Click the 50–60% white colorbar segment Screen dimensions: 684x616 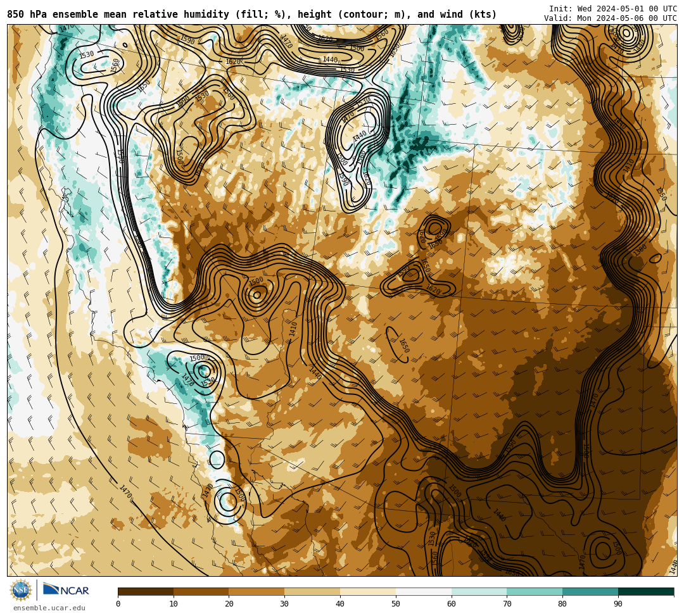coord(424,591)
